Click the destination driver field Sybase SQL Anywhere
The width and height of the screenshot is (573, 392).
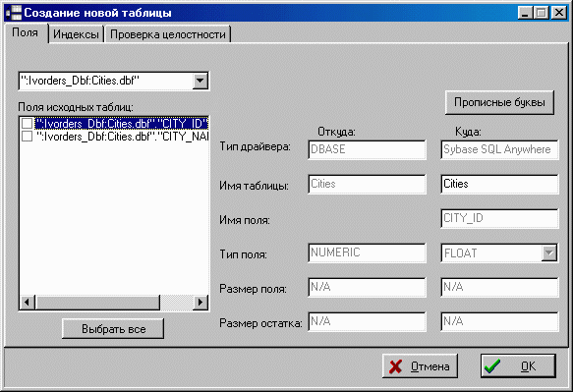tap(499, 149)
